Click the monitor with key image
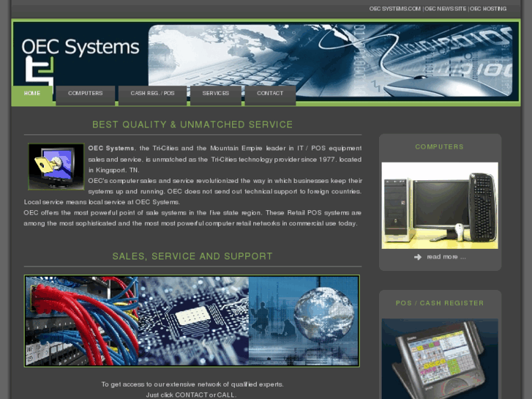Screen dimensions: 532x399 (x=56, y=166)
